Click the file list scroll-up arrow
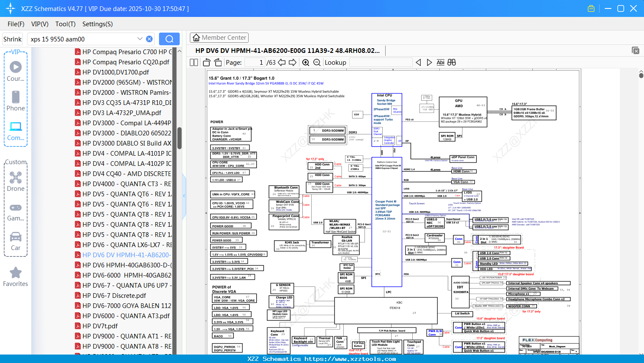 click(x=179, y=51)
